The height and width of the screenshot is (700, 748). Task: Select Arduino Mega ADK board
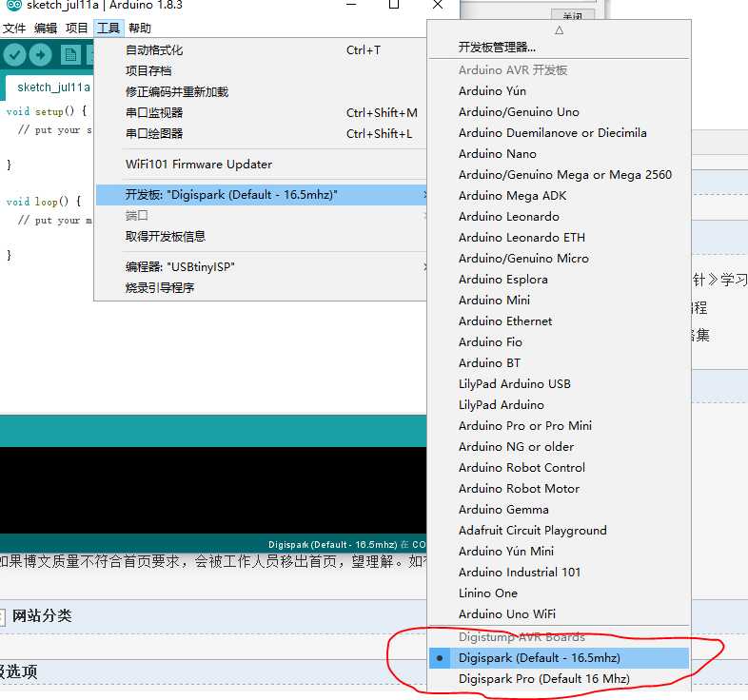[x=559, y=196]
